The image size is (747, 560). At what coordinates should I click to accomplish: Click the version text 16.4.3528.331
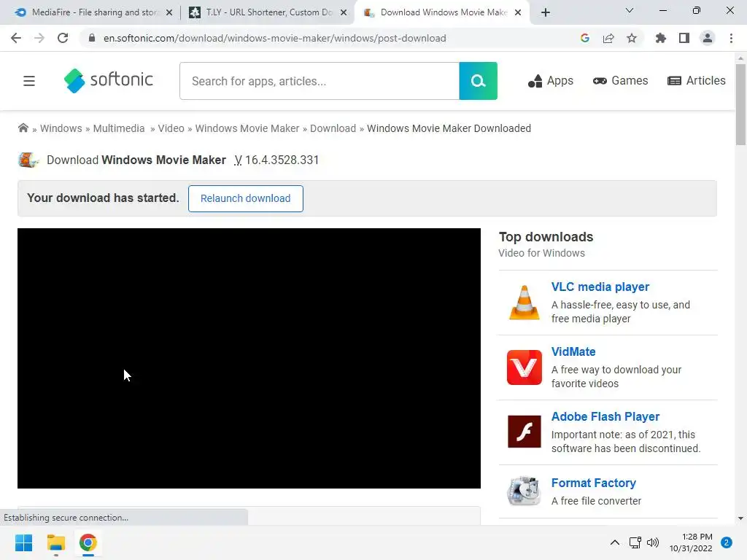[282, 160]
